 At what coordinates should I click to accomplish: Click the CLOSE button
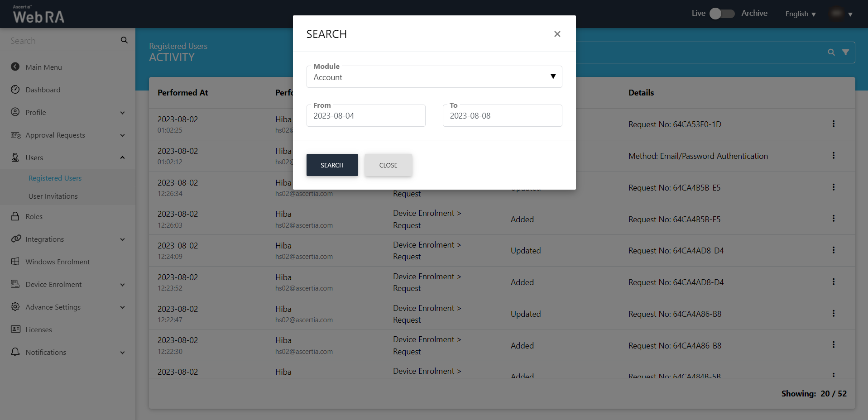point(388,165)
